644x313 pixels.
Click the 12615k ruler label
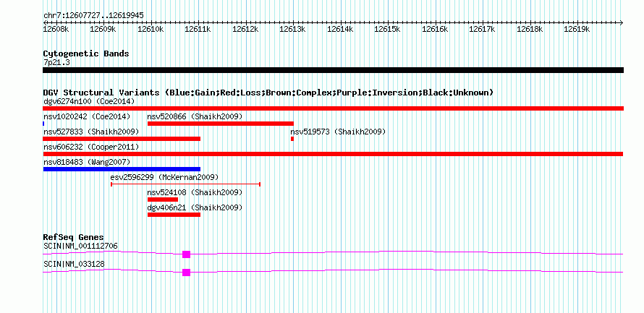(387, 29)
